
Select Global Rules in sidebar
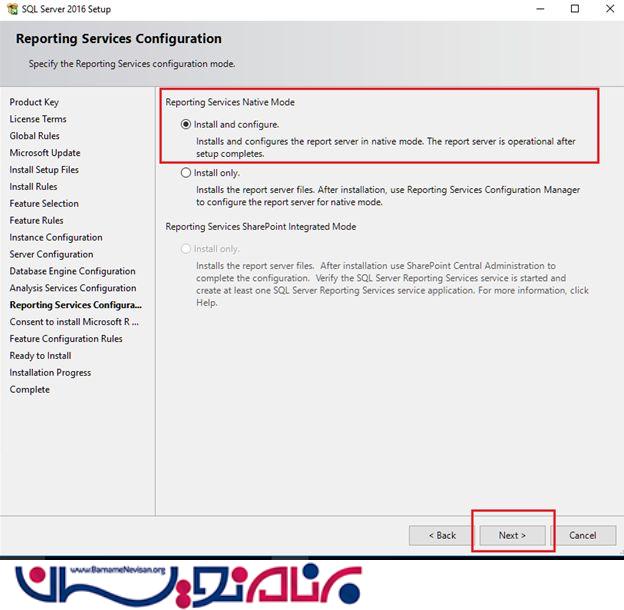pos(35,136)
